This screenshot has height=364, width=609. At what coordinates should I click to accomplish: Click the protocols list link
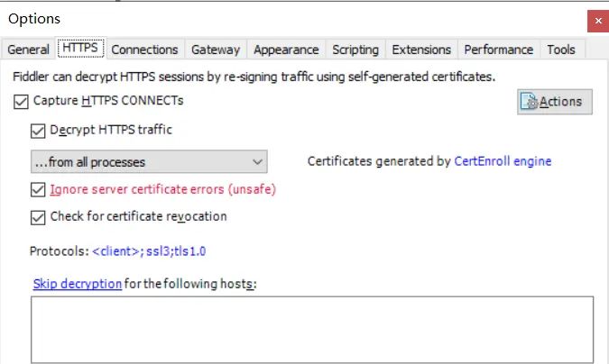click(x=155, y=251)
